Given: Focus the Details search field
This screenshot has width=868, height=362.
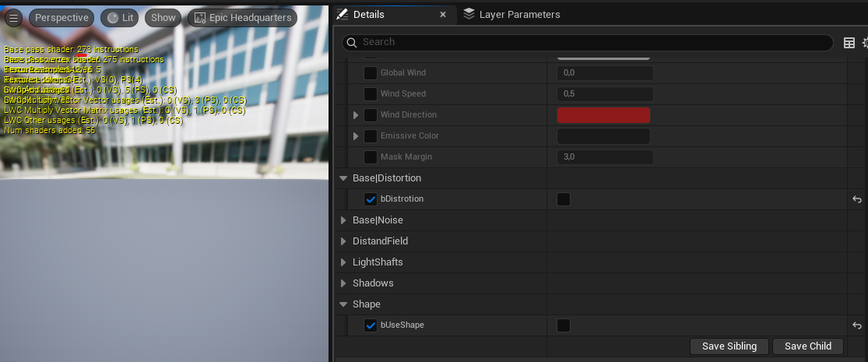Looking at the screenshot, I should click(587, 42).
